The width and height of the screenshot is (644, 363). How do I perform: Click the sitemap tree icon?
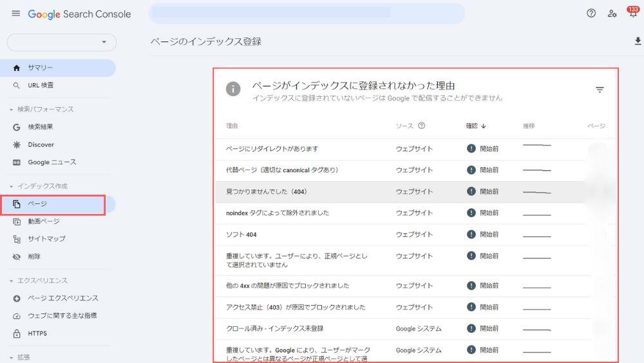pos(17,239)
